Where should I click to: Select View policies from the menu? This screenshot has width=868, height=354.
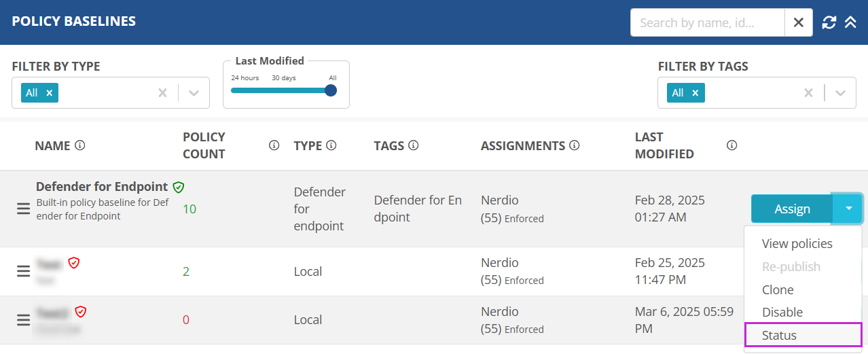[x=797, y=243]
